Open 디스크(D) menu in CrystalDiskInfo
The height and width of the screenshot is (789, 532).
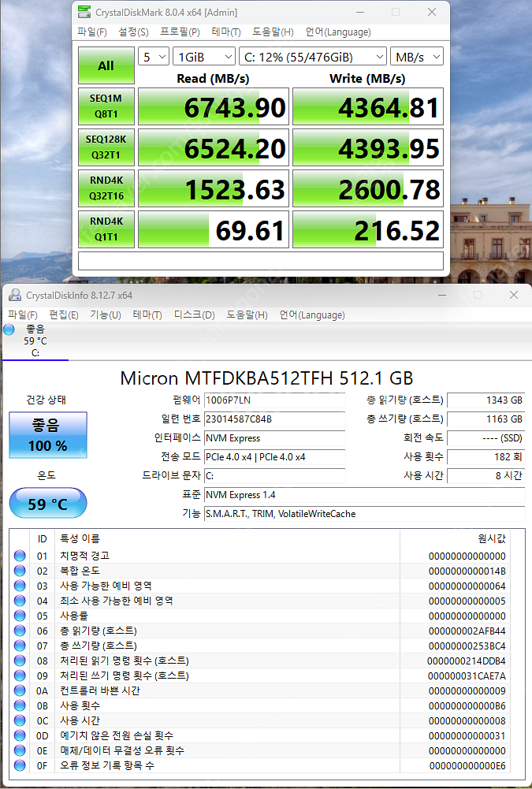click(x=194, y=315)
